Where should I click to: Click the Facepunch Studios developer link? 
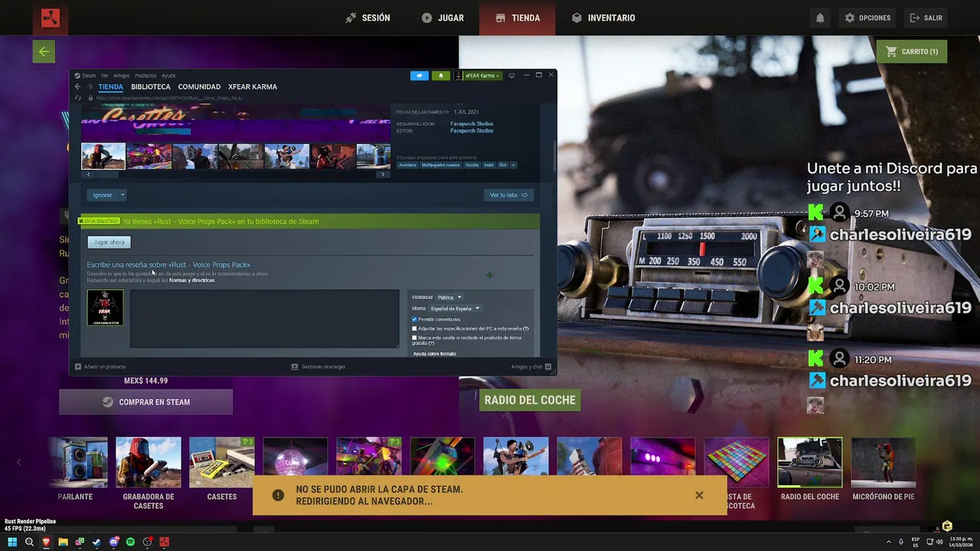472,124
